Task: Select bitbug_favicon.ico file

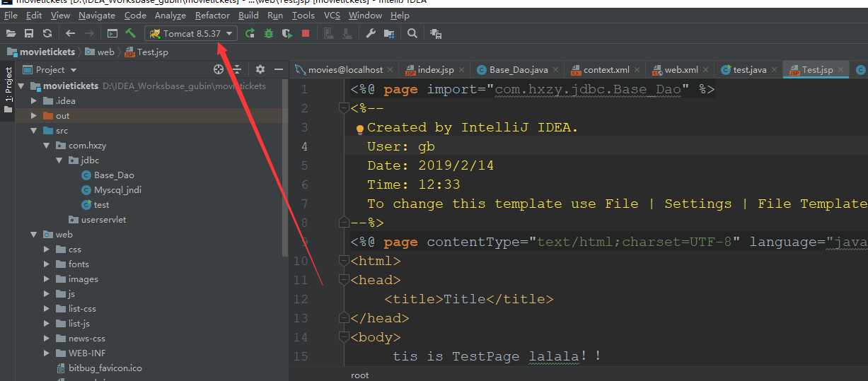Action: pyautogui.click(x=99, y=368)
